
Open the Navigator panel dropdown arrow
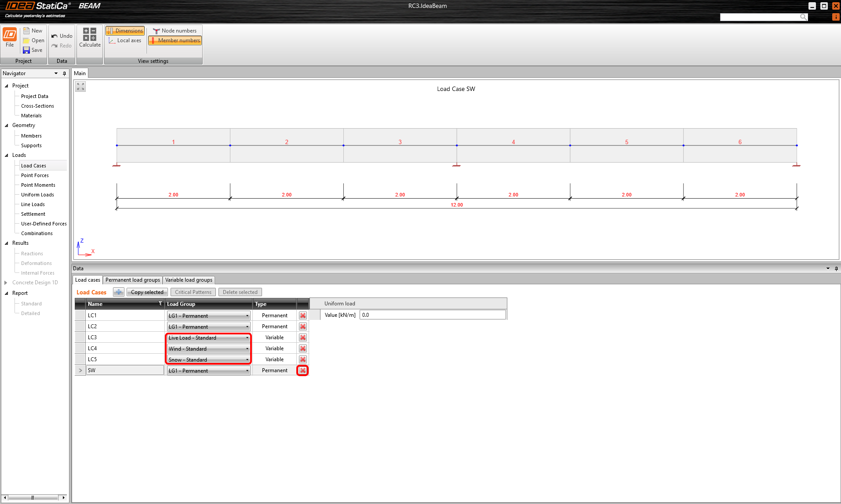click(x=56, y=73)
